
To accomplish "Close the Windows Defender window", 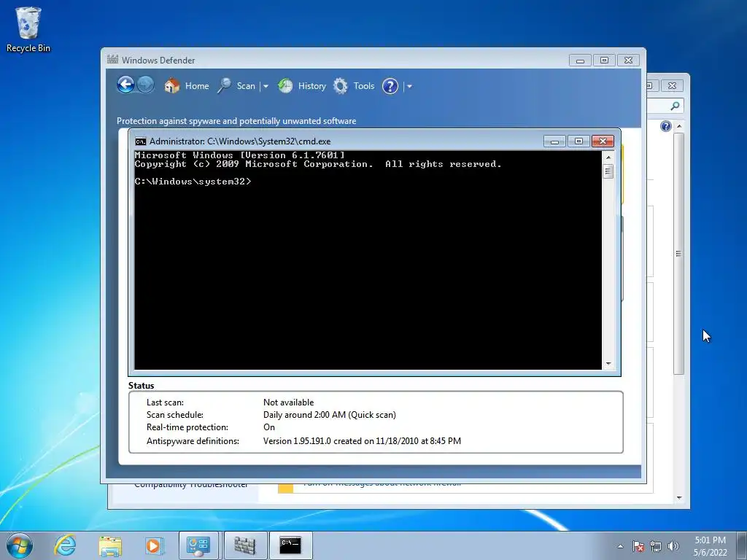I will [628, 61].
